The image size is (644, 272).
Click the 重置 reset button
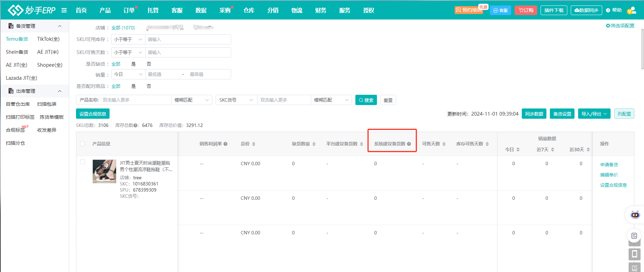(x=388, y=100)
